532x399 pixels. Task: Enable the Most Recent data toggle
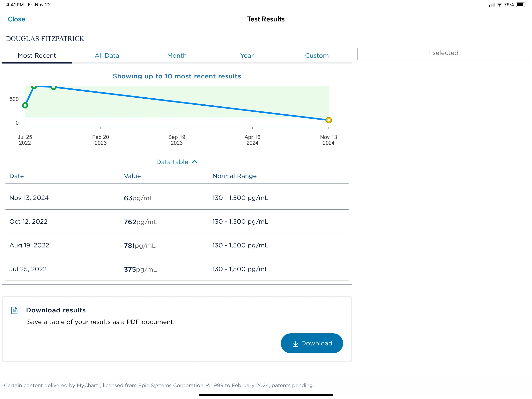pos(36,55)
